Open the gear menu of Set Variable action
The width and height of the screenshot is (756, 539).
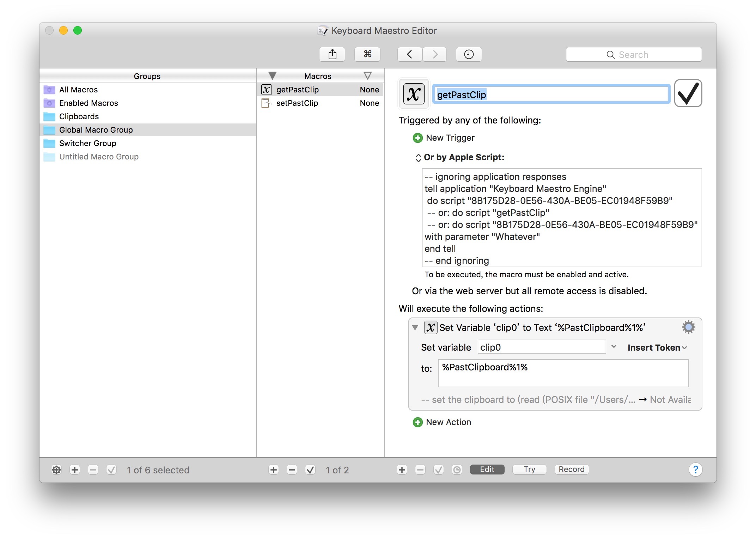pyautogui.click(x=688, y=327)
